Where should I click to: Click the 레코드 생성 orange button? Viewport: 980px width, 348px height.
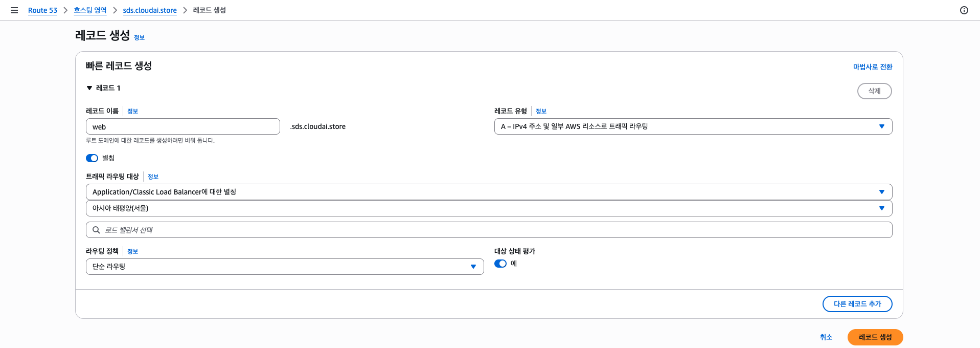875,337
